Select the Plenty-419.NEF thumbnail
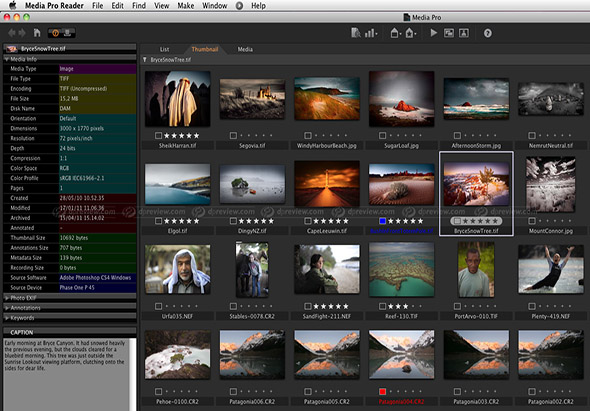Screen dimensions: 590x411 [x=551, y=269]
